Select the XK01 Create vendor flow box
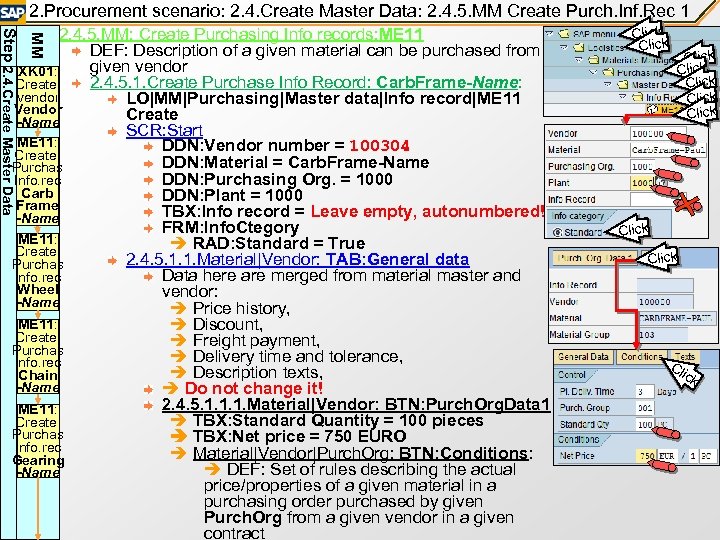Viewport: 720px width, 540px height. [38, 97]
